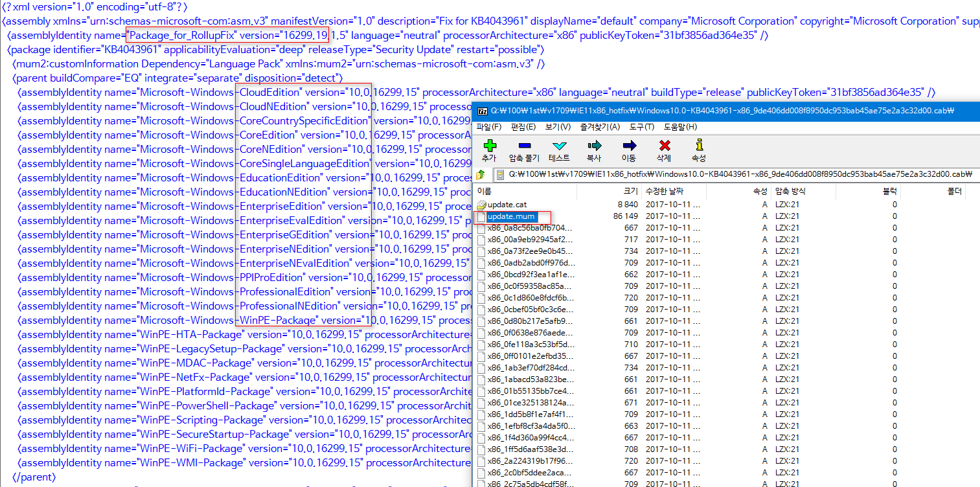Click the up-folder icon beside the address bar

coord(481,174)
